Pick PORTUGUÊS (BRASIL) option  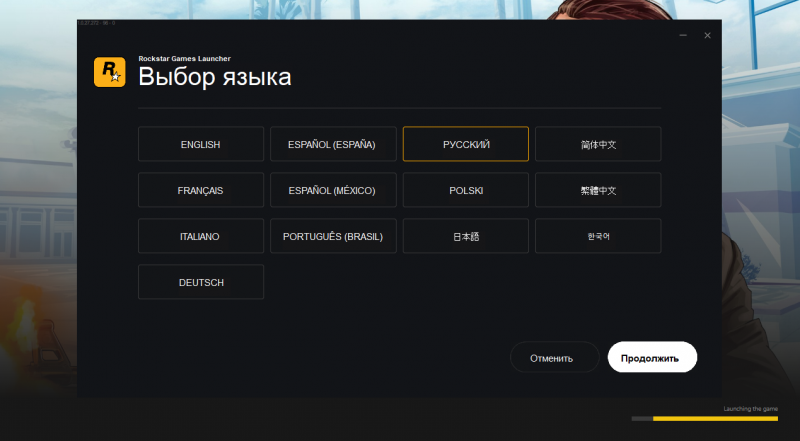tap(333, 236)
